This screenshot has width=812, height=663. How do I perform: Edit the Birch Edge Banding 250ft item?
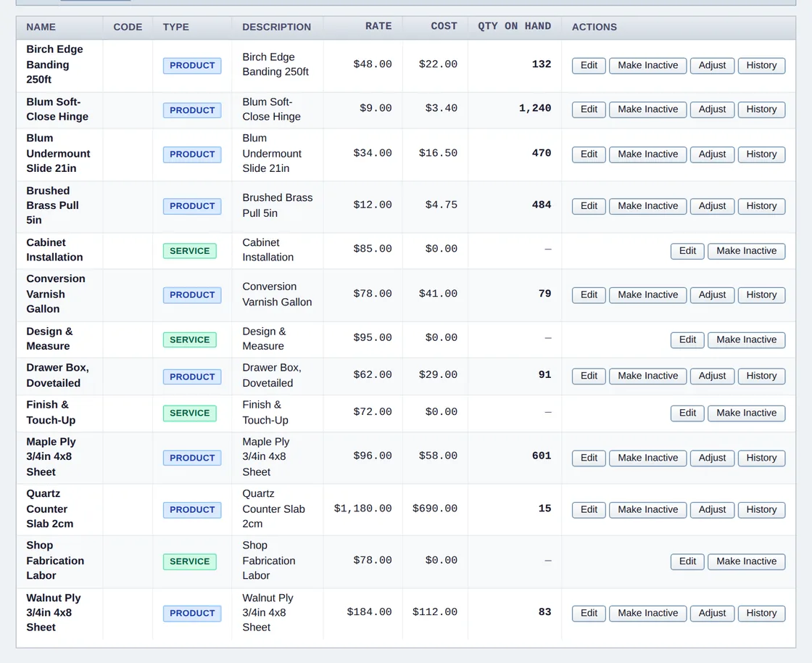click(x=589, y=65)
